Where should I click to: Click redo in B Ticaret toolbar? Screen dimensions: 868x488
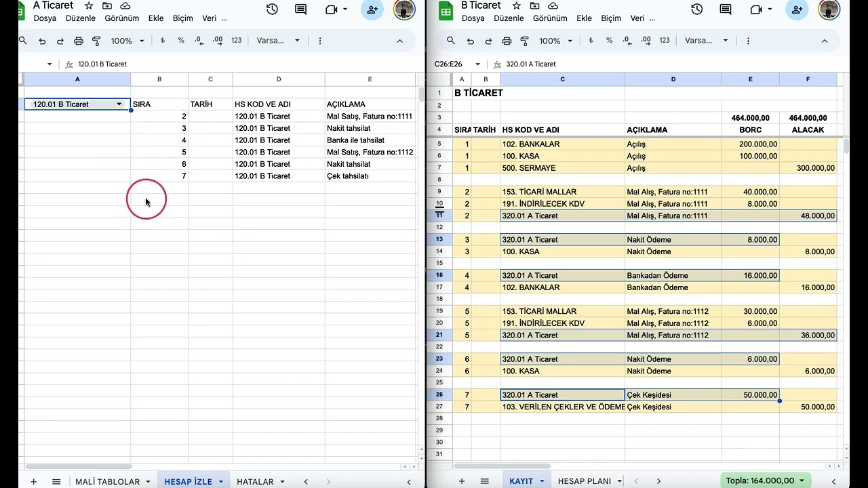click(488, 41)
